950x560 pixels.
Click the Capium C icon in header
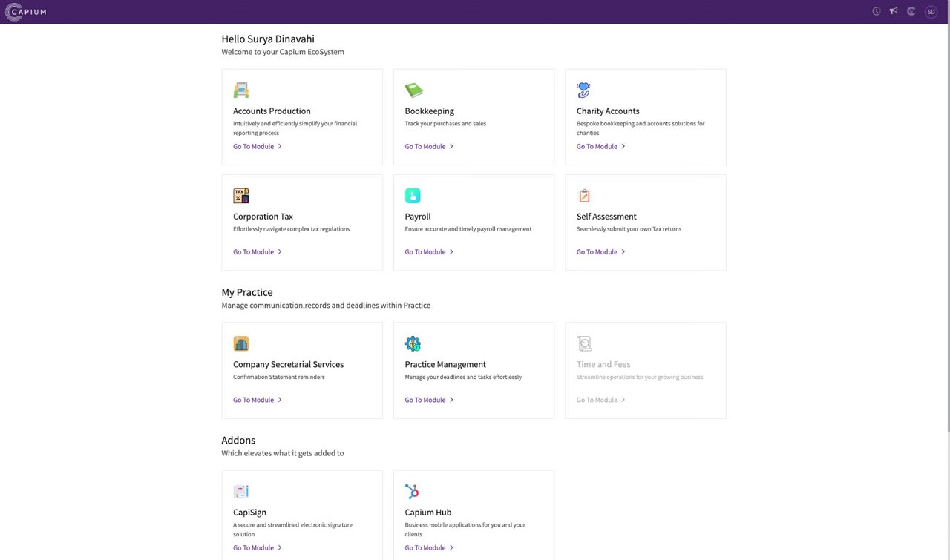911,11
